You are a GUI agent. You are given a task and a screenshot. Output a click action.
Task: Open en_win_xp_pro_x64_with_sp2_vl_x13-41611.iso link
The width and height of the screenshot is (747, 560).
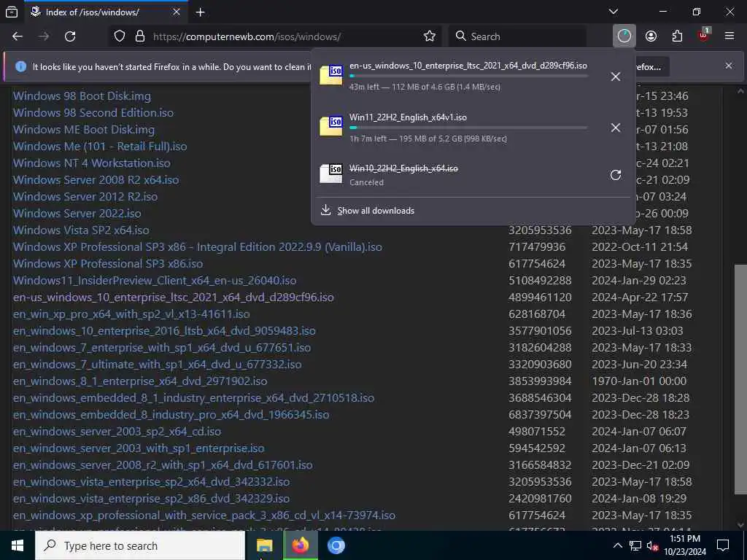click(x=131, y=314)
